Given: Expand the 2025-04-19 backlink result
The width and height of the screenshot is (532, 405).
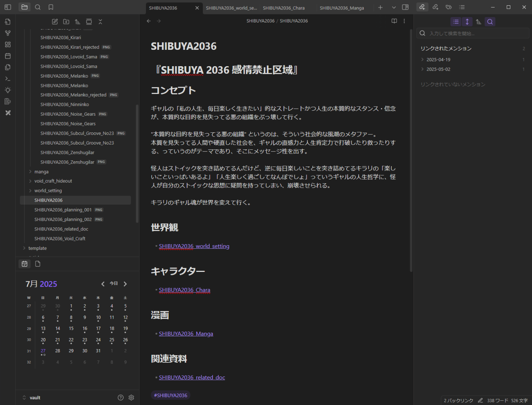Looking at the screenshot, I should point(422,59).
